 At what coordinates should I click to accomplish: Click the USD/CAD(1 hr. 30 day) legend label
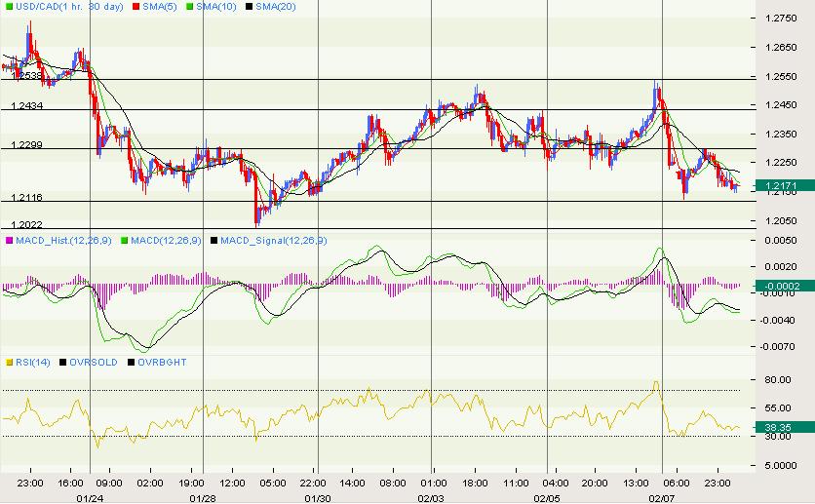[x=69, y=7]
